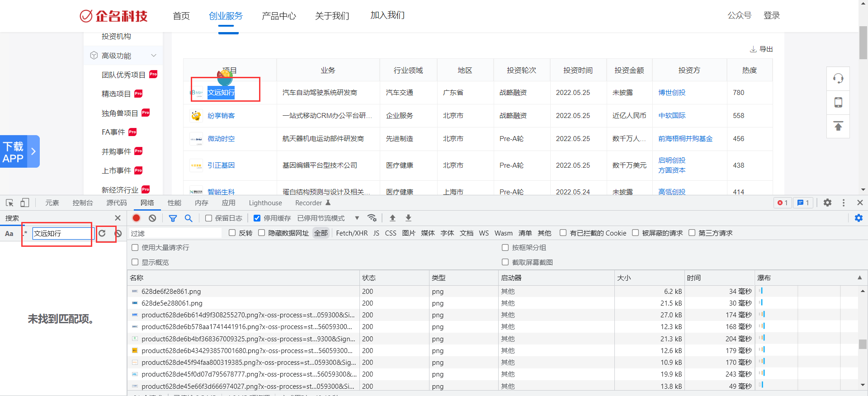Viewport: 868px width, 396px height.
Task: Open the throttling mode dropdown
Action: click(328, 218)
